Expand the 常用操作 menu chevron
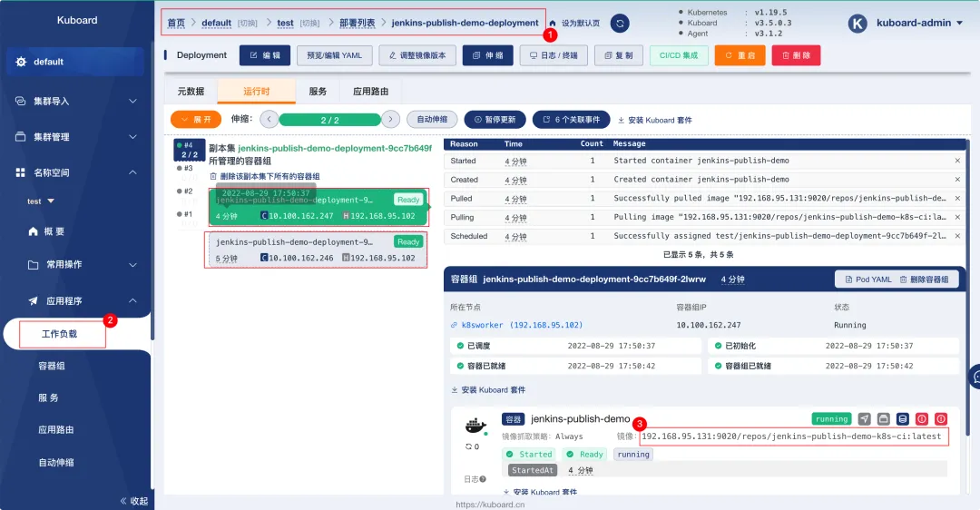Image resolution: width=980 pixels, height=510 pixels. point(132,265)
